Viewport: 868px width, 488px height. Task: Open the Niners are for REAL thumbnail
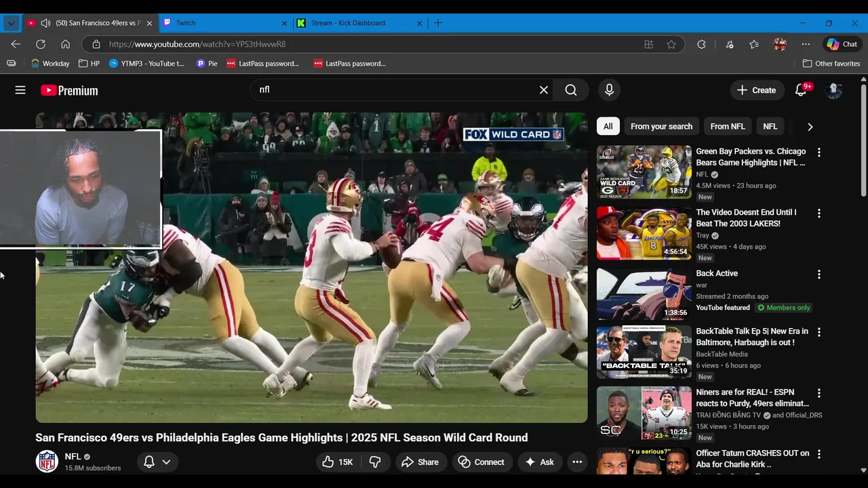point(644,413)
